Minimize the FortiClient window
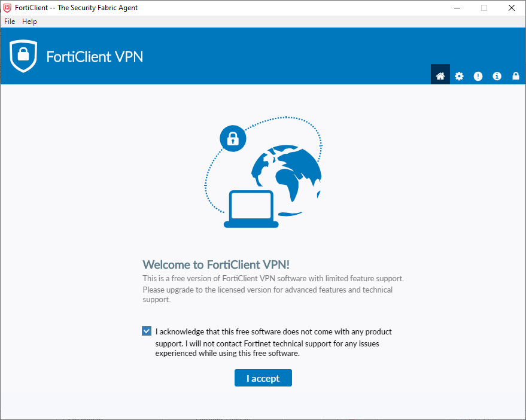The width and height of the screenshot is (526, 420). (457, 8)
